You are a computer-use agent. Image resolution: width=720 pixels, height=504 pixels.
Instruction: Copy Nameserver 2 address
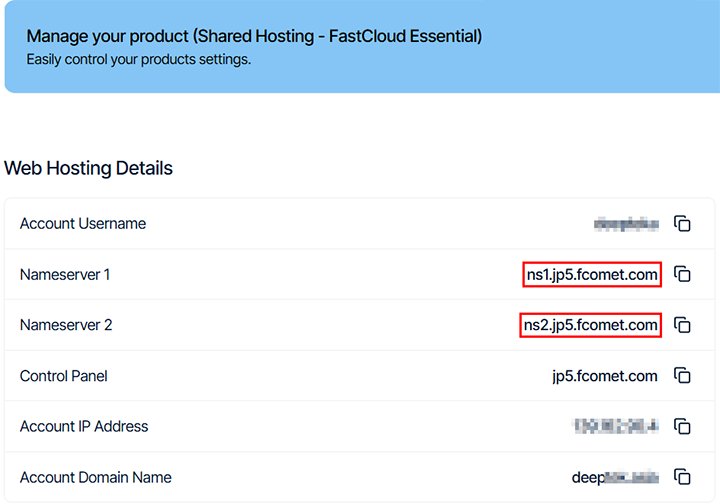[682, 325]
